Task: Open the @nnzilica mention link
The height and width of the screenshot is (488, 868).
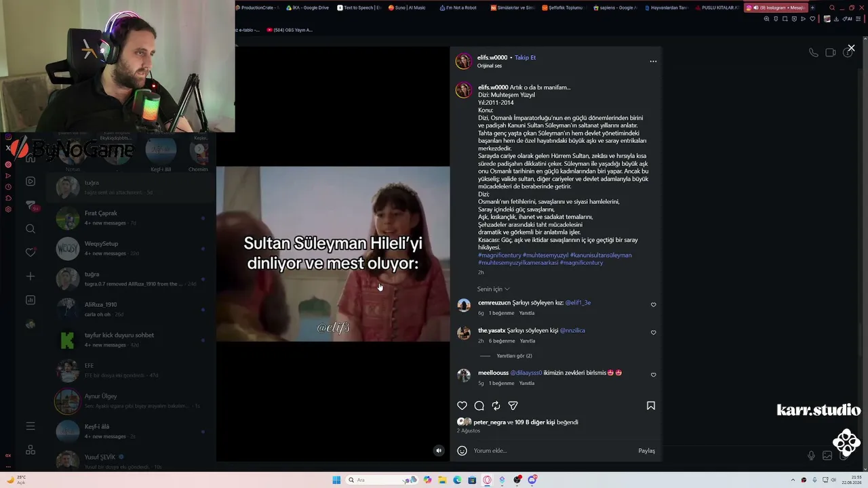Action: [x=572, y=330]
